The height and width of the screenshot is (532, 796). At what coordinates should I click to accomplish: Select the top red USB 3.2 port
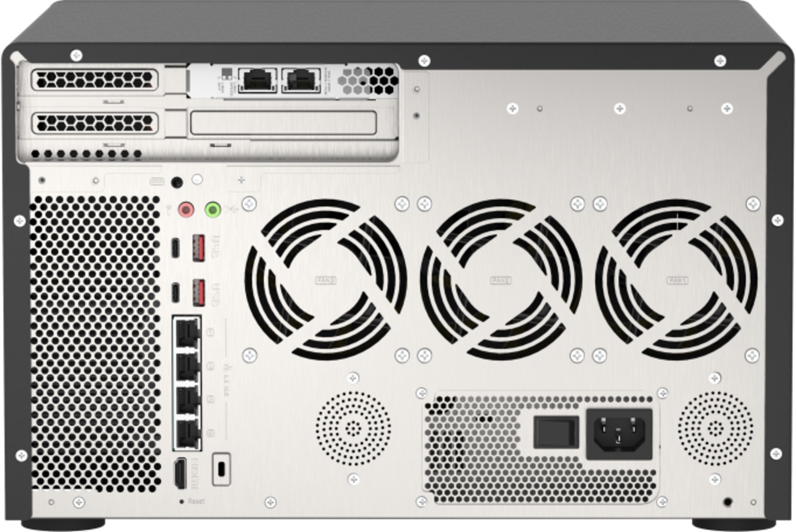point(199,248)
